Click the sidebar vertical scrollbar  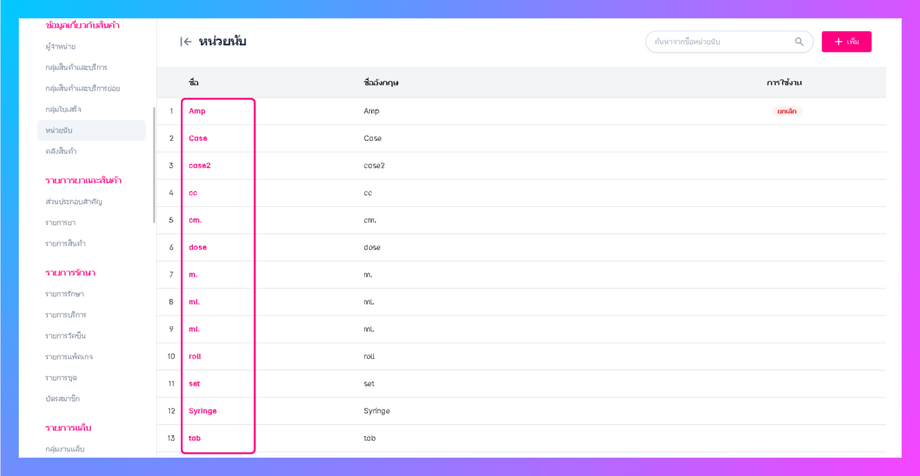click(154, 165)
